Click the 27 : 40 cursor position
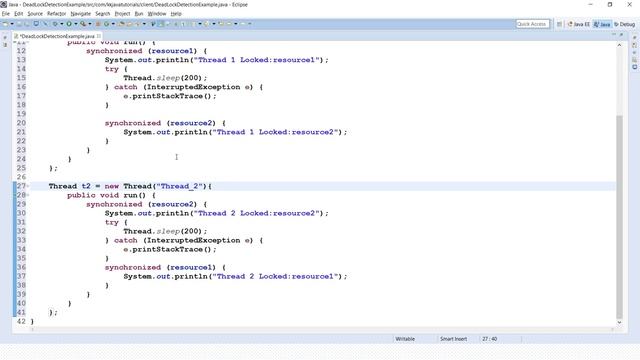The height and width of the screenshot is (360, 640). [x=489, y=339]
